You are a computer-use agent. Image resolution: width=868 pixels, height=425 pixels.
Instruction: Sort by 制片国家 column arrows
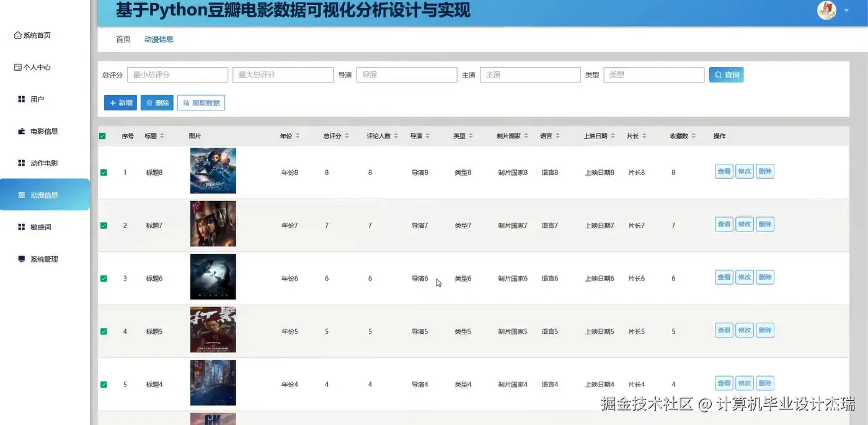[526, 136]
